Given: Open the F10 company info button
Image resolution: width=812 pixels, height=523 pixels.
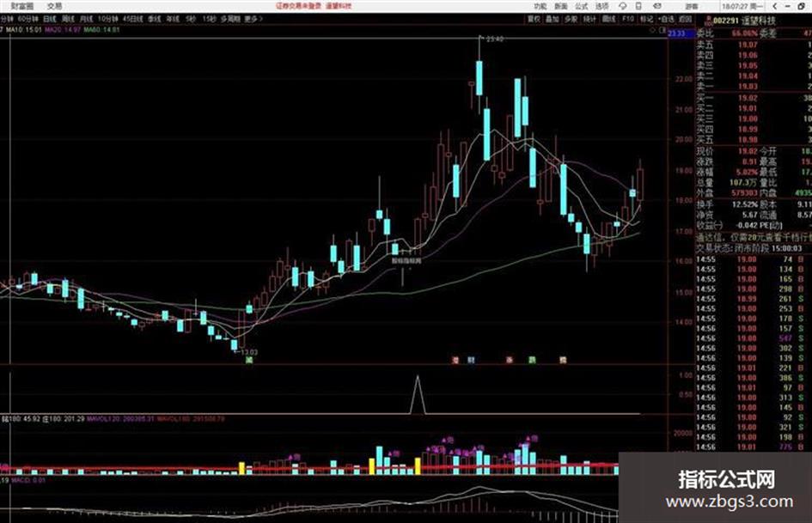Looking at the screenshot, I should pos(627,19).
